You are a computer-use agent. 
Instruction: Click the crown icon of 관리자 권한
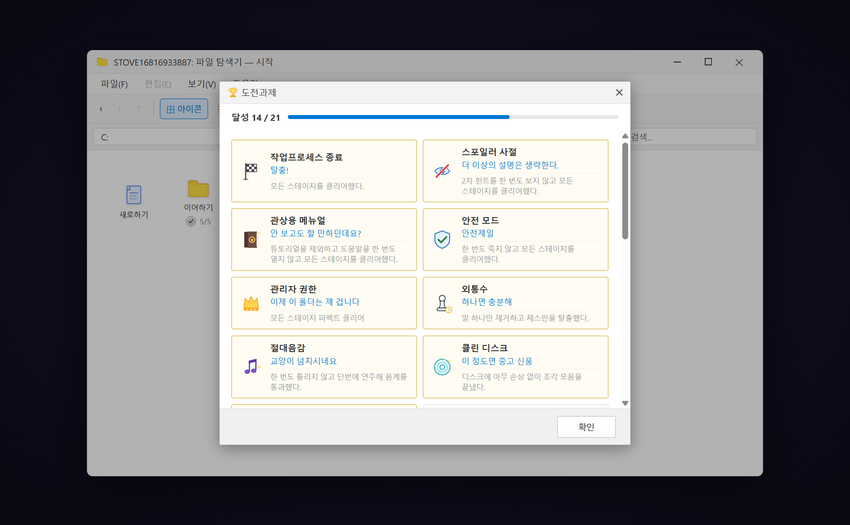[x=251, y=304]
